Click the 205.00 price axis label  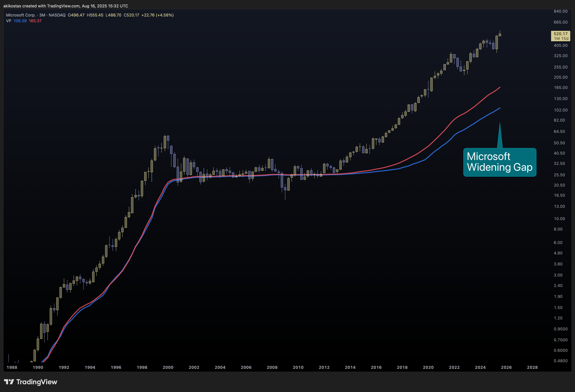(x=561, y=77)
